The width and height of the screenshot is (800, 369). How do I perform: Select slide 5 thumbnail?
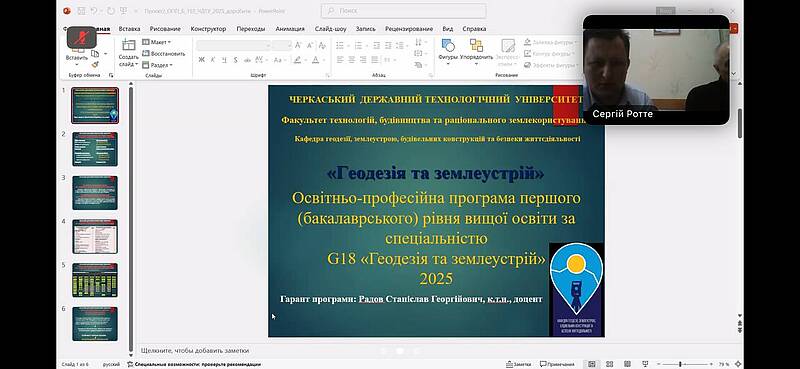[x=95, y=280]
